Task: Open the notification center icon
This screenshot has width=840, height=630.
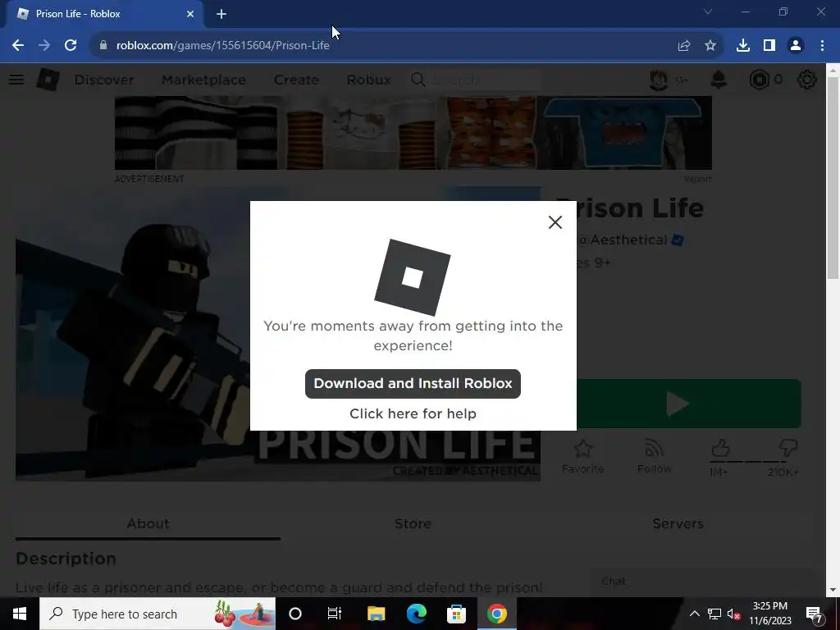Action: [x=815, y=614]
